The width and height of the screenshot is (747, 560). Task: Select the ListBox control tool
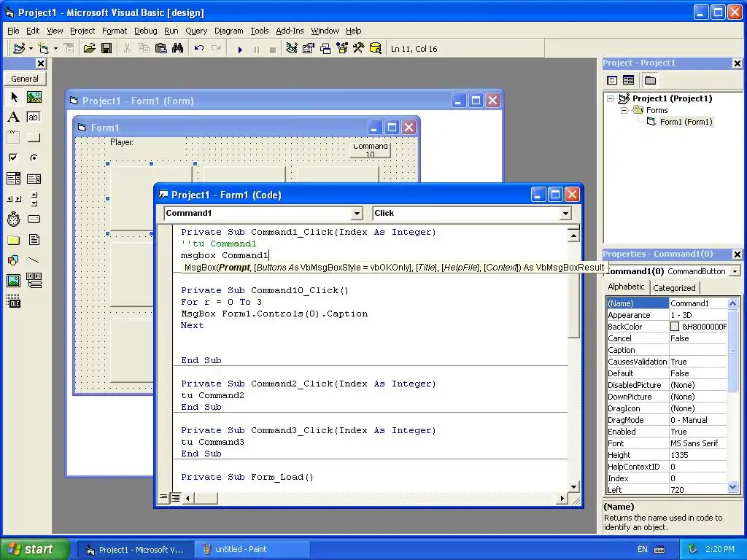pyautogui.click(x=34, y=179)
